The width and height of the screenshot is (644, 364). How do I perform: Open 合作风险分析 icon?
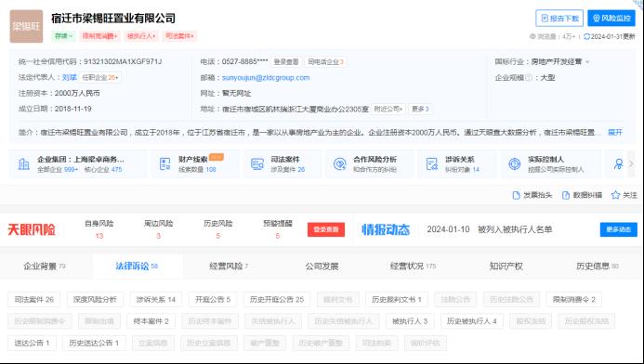[x=340, y=164]
